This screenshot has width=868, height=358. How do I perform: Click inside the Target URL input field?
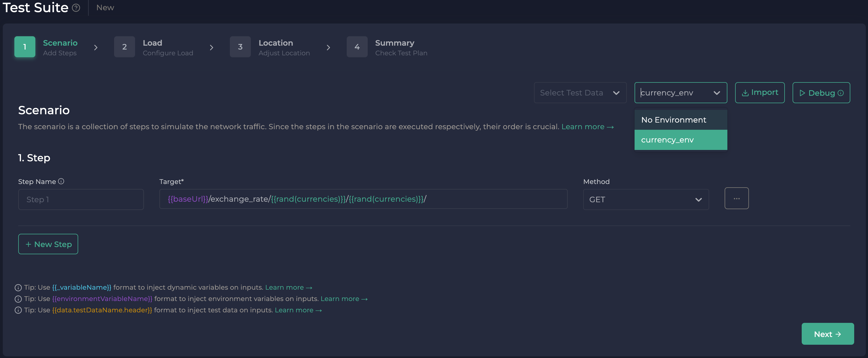[363, 199]
